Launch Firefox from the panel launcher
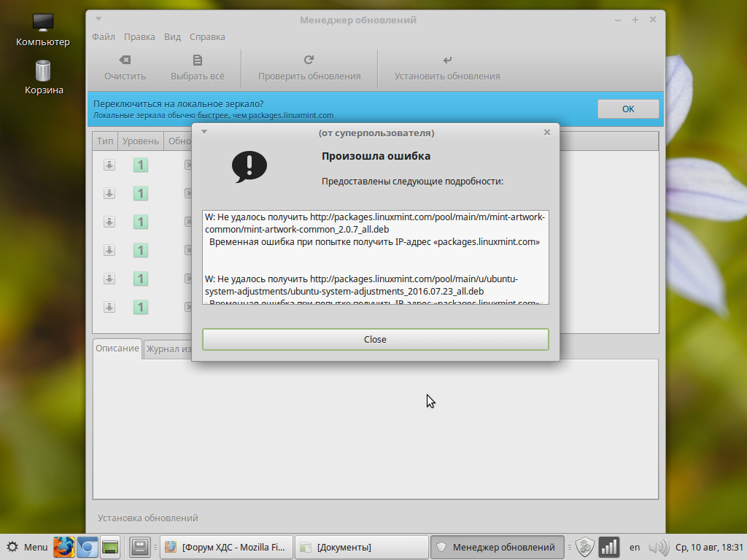This screenshot has height=560, width=747. click(64, 547)
